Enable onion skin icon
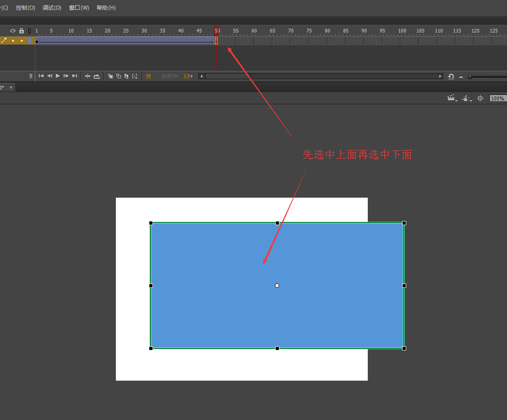 click(x=110, y=76)
